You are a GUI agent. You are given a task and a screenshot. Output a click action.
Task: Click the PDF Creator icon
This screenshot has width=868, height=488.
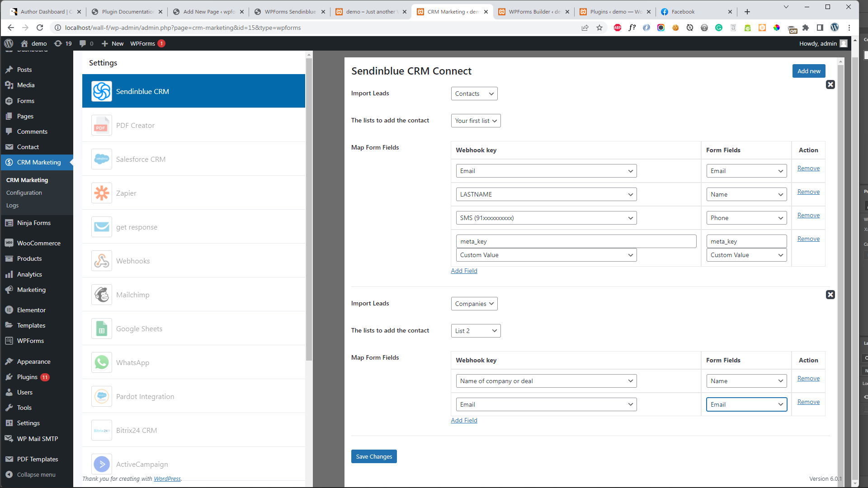click(101, 126)
